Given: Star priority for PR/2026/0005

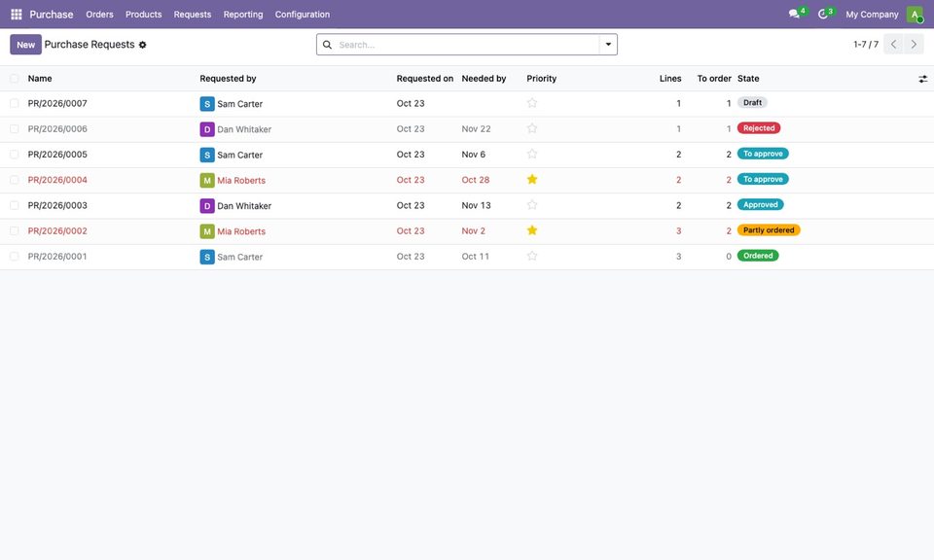Looking at the screenshot, I should pyautogui.click(x=532, y=155).
